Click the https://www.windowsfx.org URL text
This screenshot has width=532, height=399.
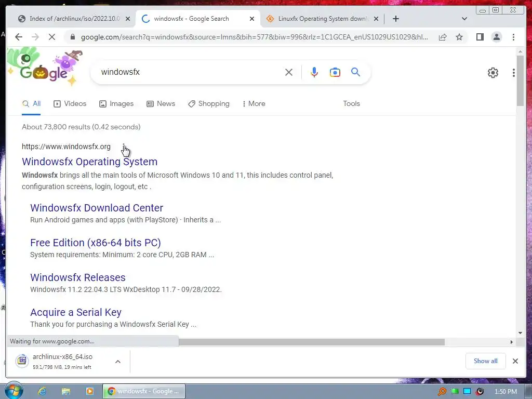[66, 147]
